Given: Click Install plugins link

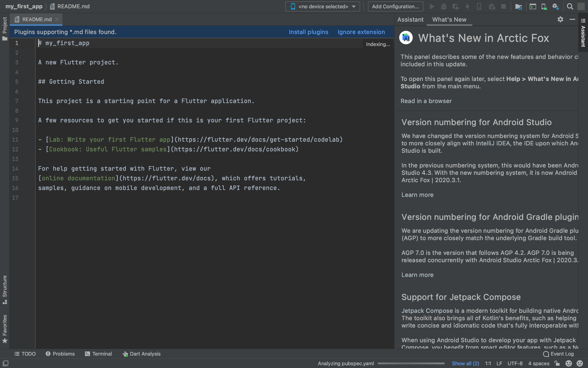Looking at the screenshot, I should [x=308, y=32].
